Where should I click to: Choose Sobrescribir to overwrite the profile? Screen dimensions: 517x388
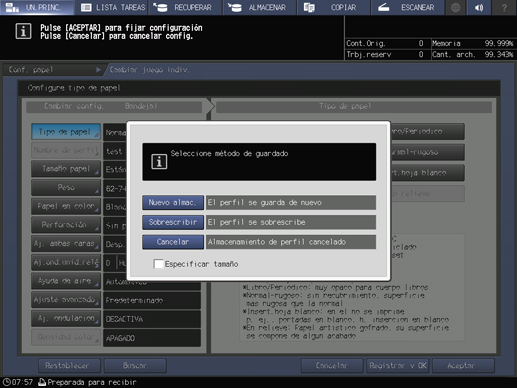[x=173, y=222]
